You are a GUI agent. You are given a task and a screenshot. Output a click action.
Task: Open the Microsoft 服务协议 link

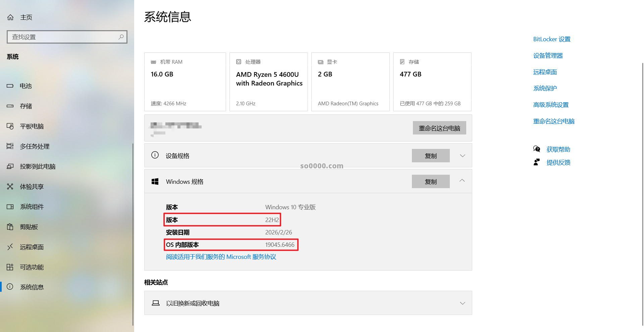coord(221,257)
